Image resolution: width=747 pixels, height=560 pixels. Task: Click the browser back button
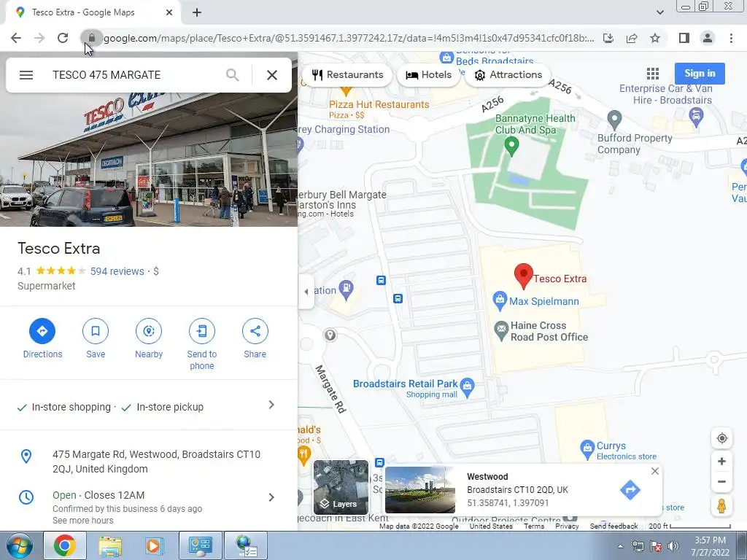(16, 38)
